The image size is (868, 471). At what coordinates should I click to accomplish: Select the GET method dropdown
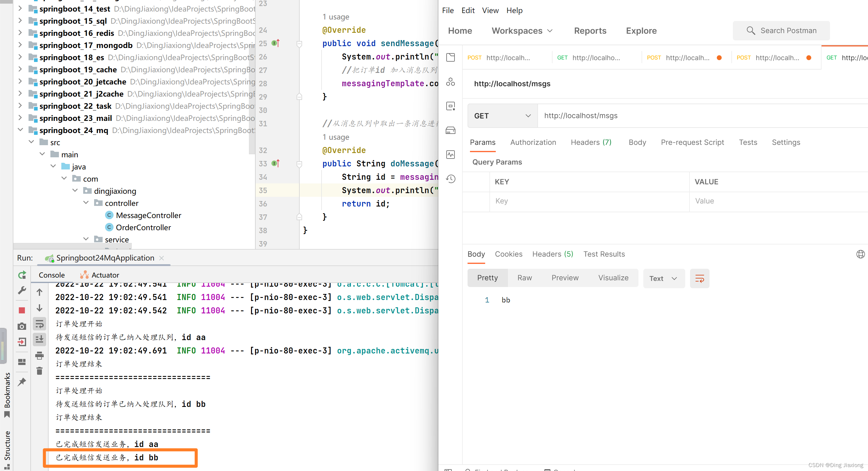click(x=501, y=115)
